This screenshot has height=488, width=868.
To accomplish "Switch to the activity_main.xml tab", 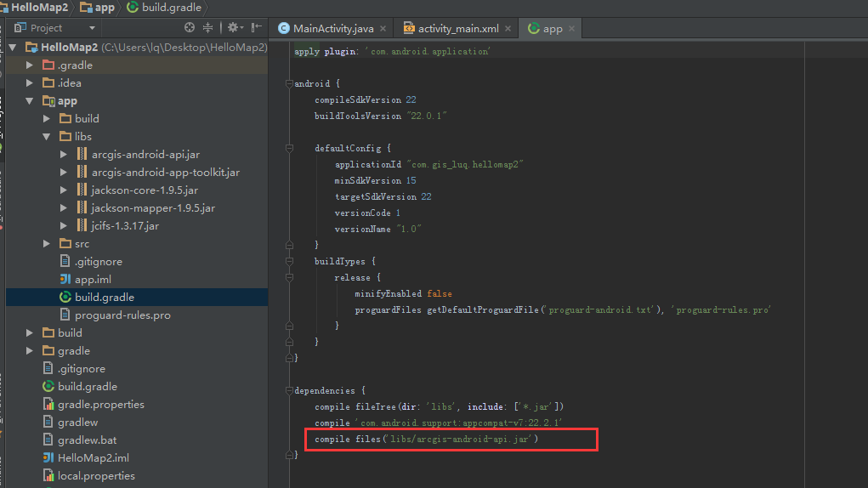I will click(457, 29).
